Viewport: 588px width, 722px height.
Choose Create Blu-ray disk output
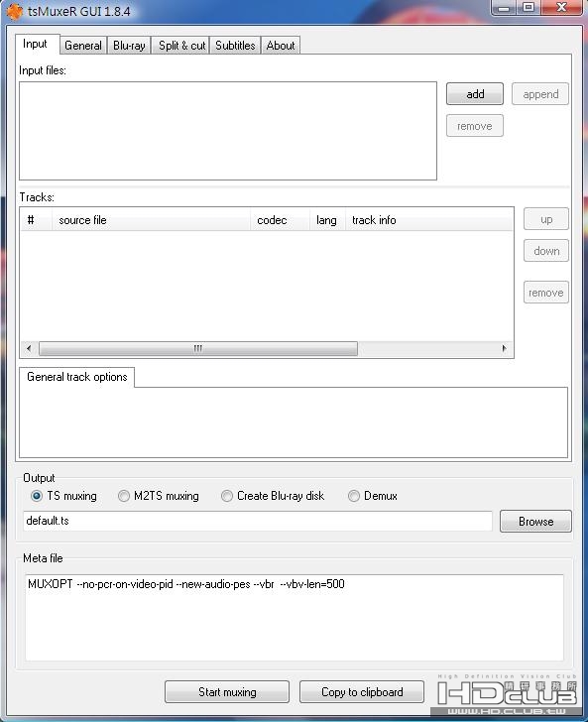226,496
